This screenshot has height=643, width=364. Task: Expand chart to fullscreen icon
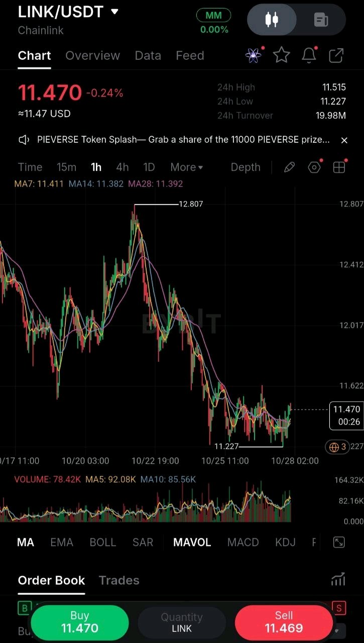[x=339, y=542]
